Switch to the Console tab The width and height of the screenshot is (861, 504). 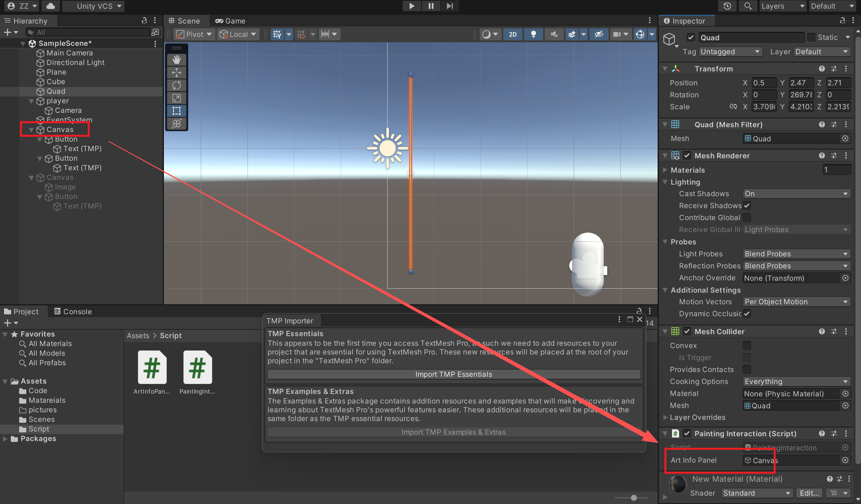point(73,311)
